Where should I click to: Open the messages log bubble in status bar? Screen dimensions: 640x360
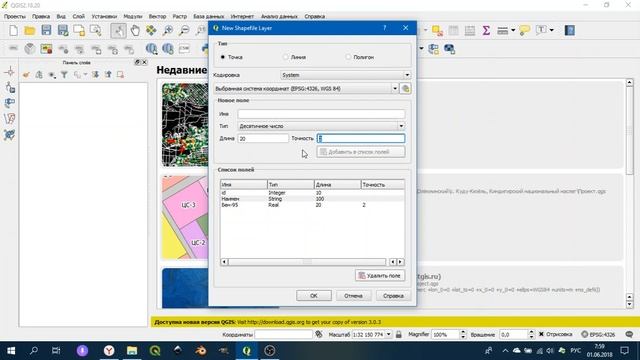tap(629, 334)
